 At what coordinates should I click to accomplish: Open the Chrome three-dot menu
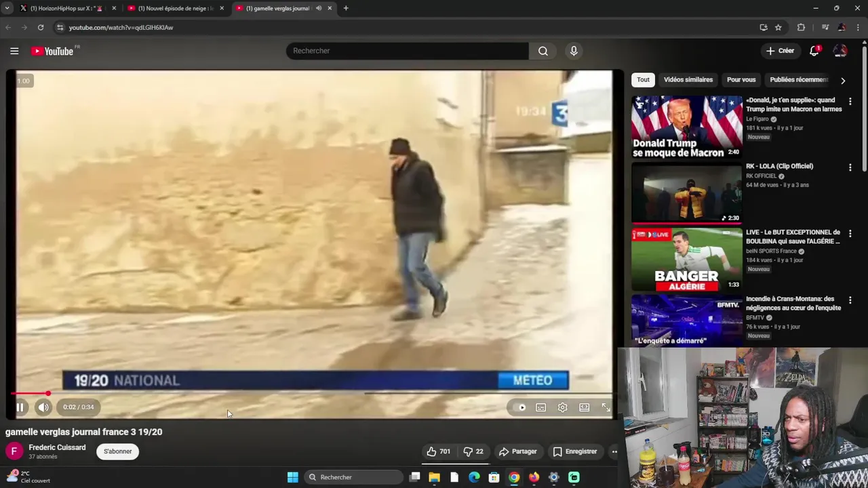859,28
